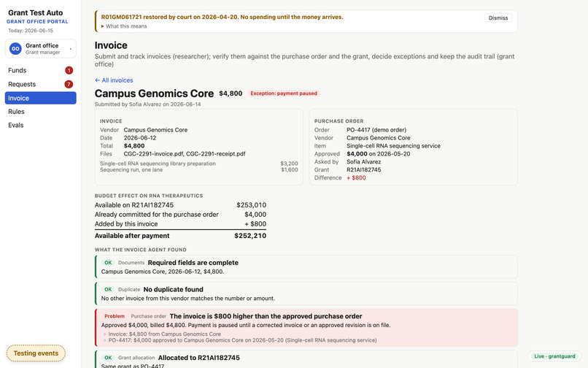Click the invoice is $800 higher finding title
Viewport: 588px width, 368px height.
coord(266,316)
